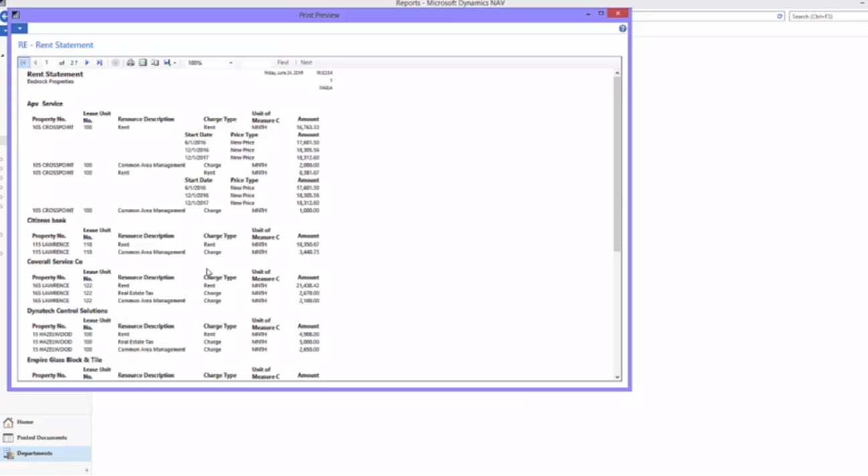Click 115 LAWRENCE Rent row property
Viewport: 868px width, 476px height.
(x=51, y=245)
